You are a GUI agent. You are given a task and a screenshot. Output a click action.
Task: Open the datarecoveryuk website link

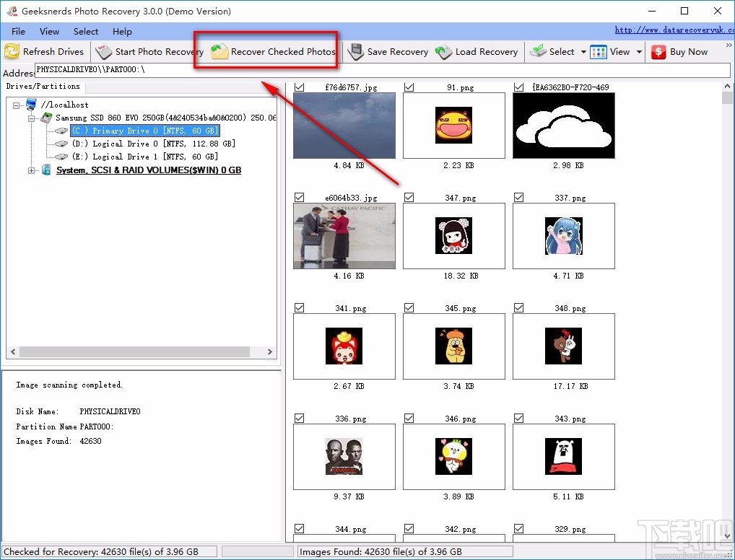pos(674,30)
